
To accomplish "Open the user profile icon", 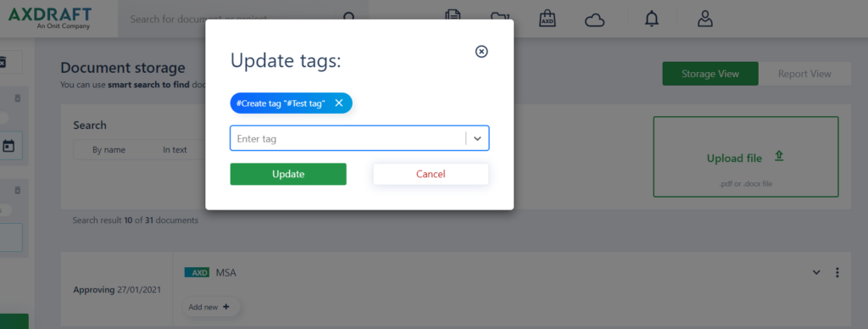I will [x=704, y=19].
